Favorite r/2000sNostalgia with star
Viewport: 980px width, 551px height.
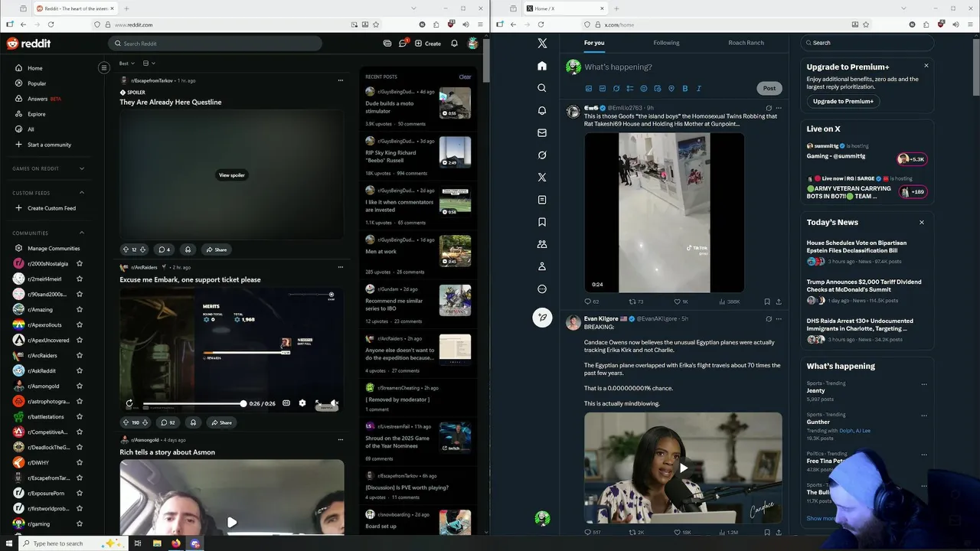pos(80,263)
